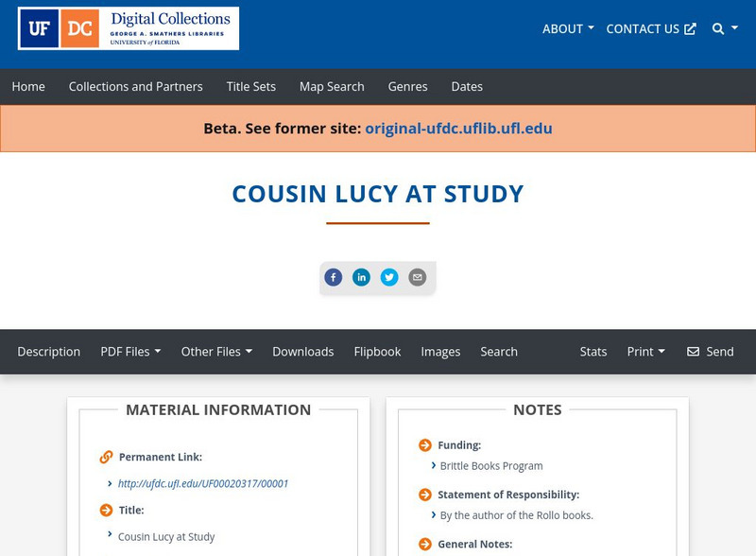
Task: Share by email round icon
Action: (x=418, y=277)
